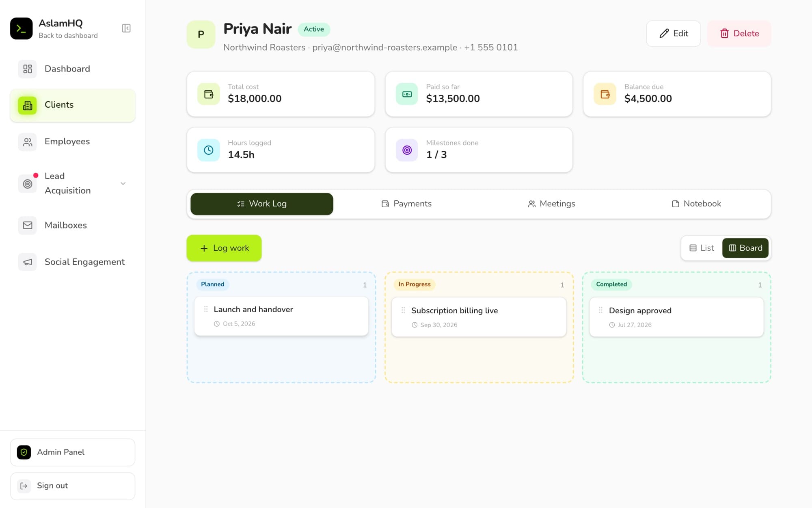Image resolution: width=812 pixels, height=508 pixels.
Task: Click the Northwind Roasters contact line
Action: [371, 48]
